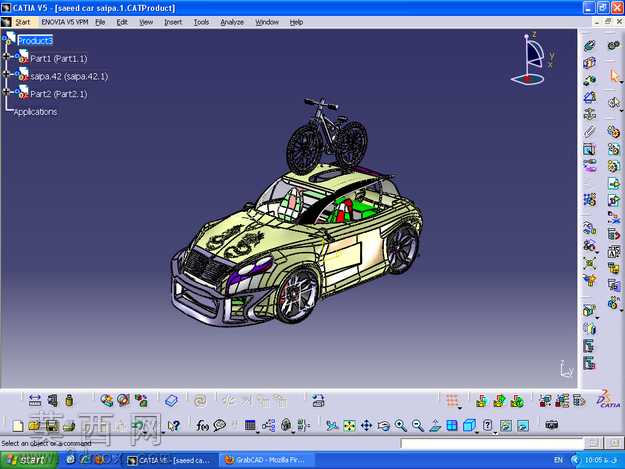Select saipa.42 (saipa.42.1) in the tree
Screen dimensions: 625x469
point(69,77)
